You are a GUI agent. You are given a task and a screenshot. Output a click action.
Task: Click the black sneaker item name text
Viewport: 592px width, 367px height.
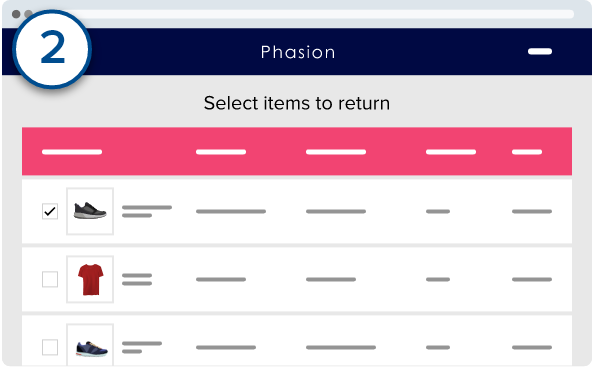click(x=147, y=211)
